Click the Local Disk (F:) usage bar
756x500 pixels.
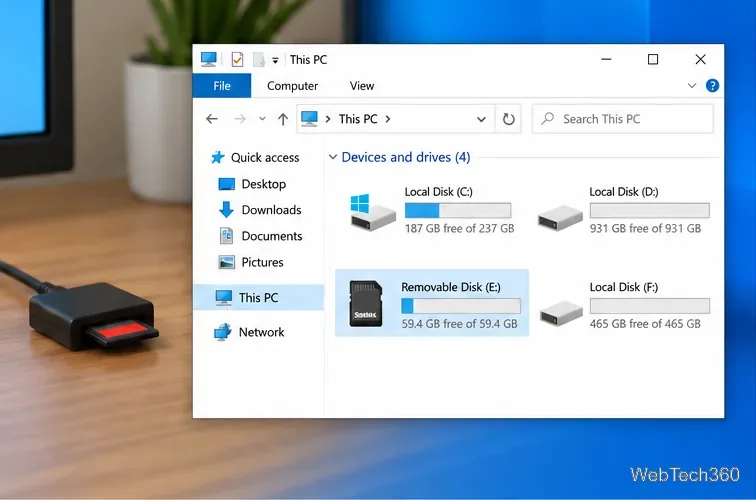coord(649,306)
